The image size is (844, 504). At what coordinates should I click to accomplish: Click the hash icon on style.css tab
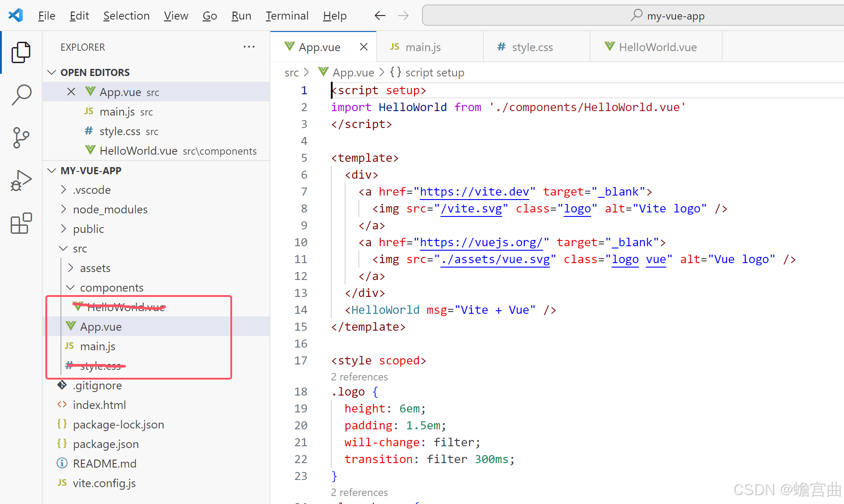tap(501, 47)
